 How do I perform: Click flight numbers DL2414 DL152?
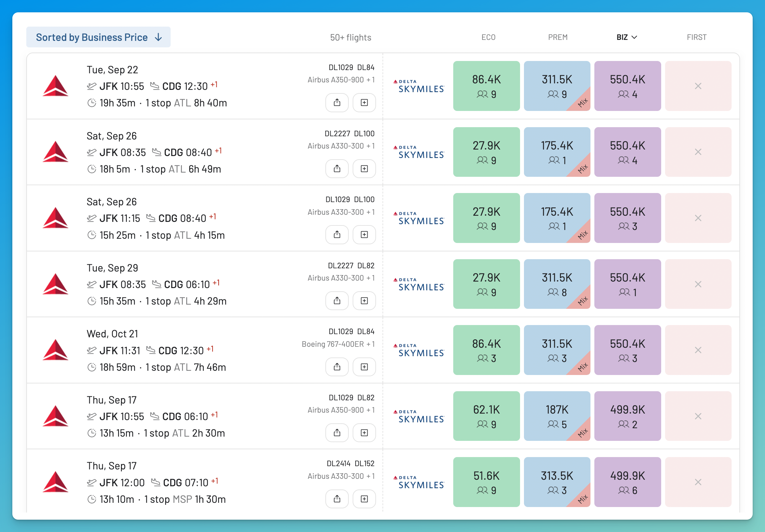[350, 463]
